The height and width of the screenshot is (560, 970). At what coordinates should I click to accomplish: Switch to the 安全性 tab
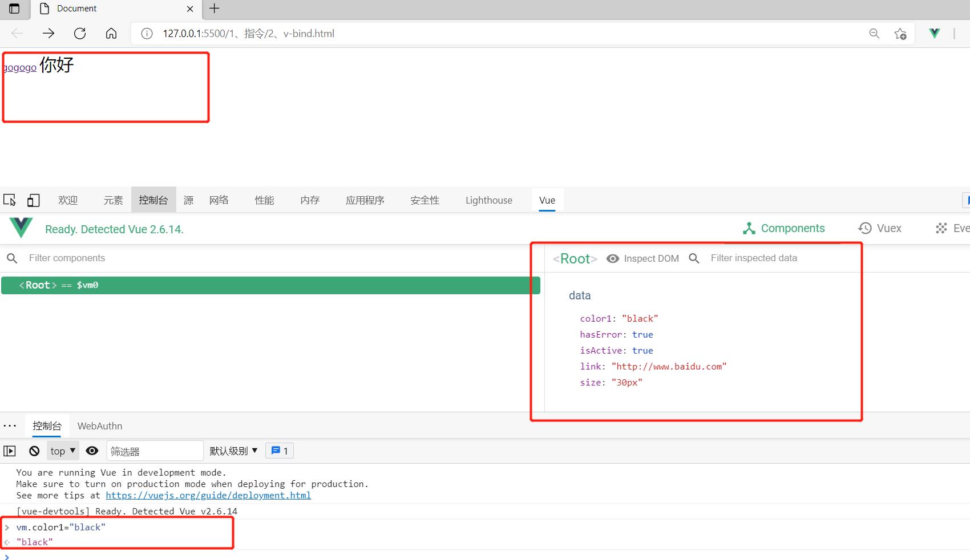click(x=425, y=200)
